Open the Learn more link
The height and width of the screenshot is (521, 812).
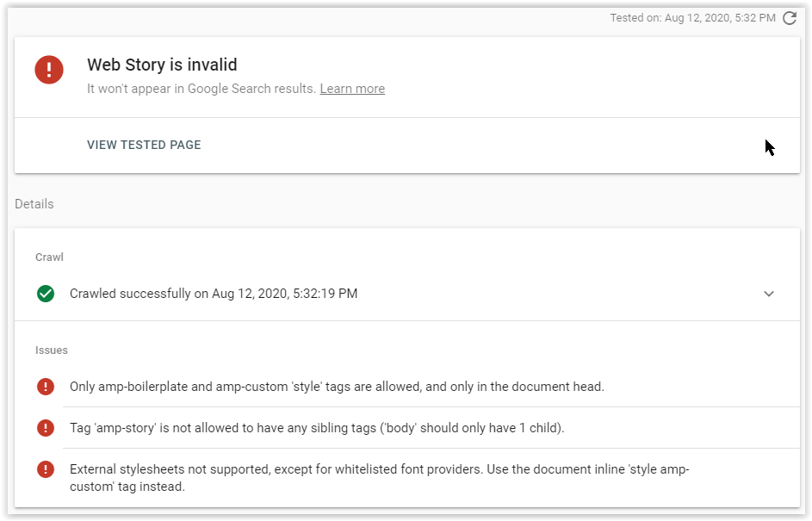tap(352, 89)
